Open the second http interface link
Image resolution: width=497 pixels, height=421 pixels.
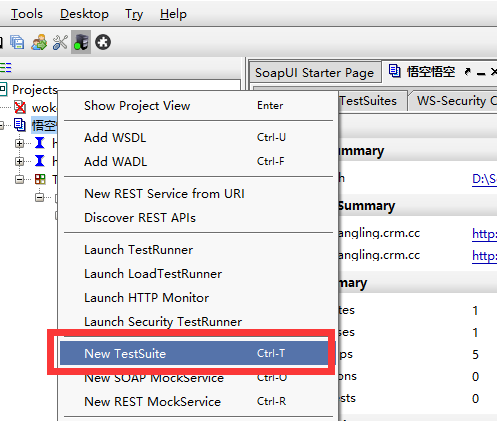484,256
